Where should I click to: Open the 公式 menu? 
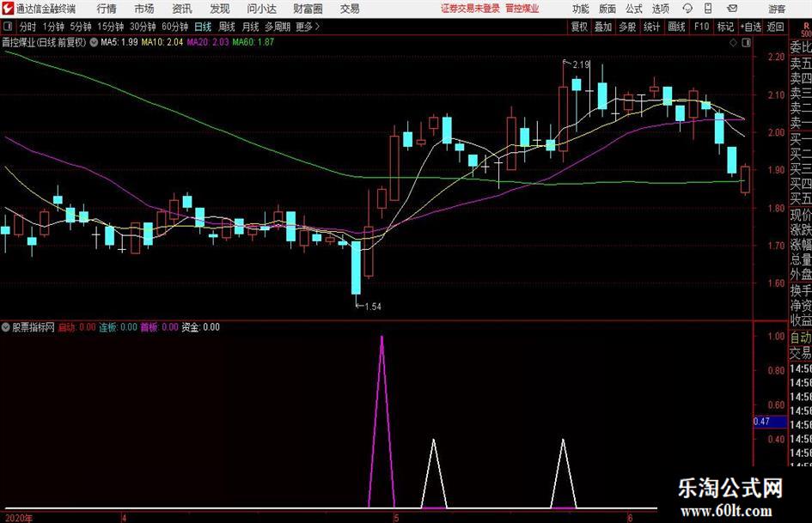click(x=634, y=9)
